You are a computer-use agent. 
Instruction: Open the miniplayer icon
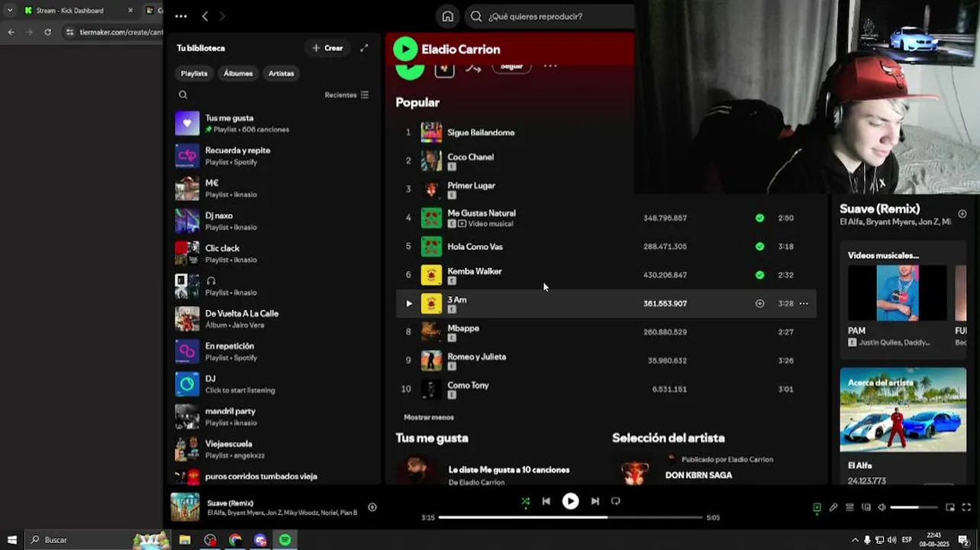click(950, 507)
